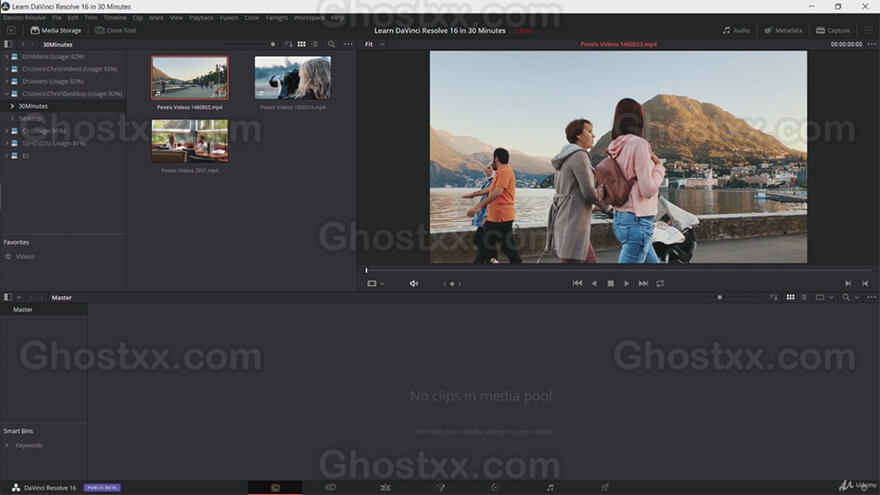Click viewer scrubber bar playhead

click(366, 271)
